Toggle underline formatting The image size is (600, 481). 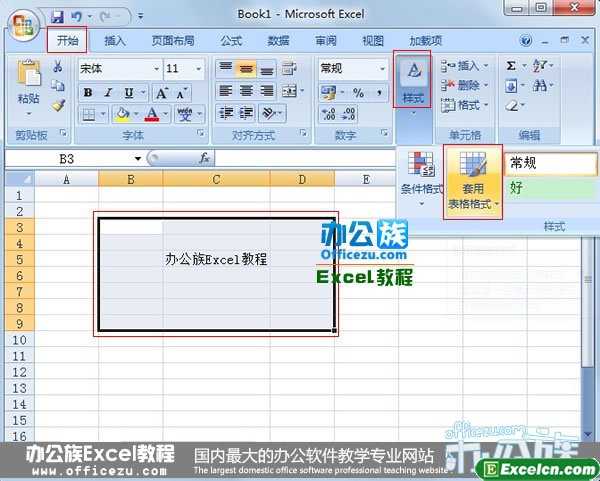(x=129, y=93)
